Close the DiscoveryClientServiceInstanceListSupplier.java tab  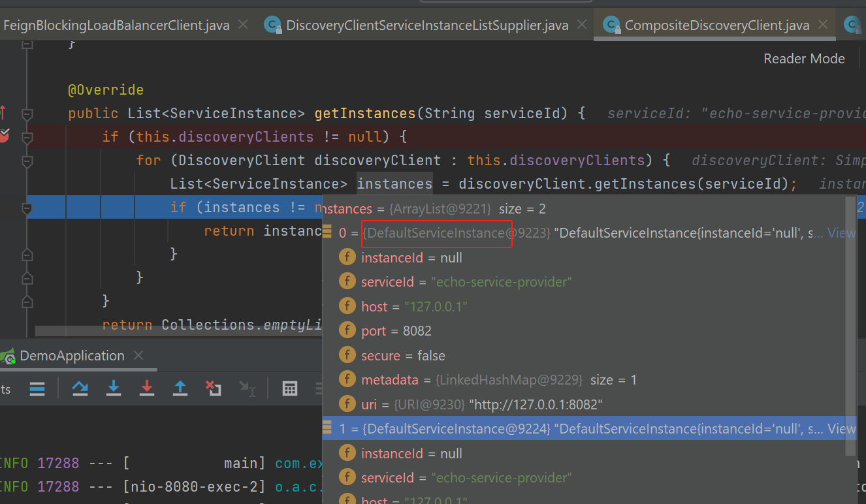coord(581,25)
